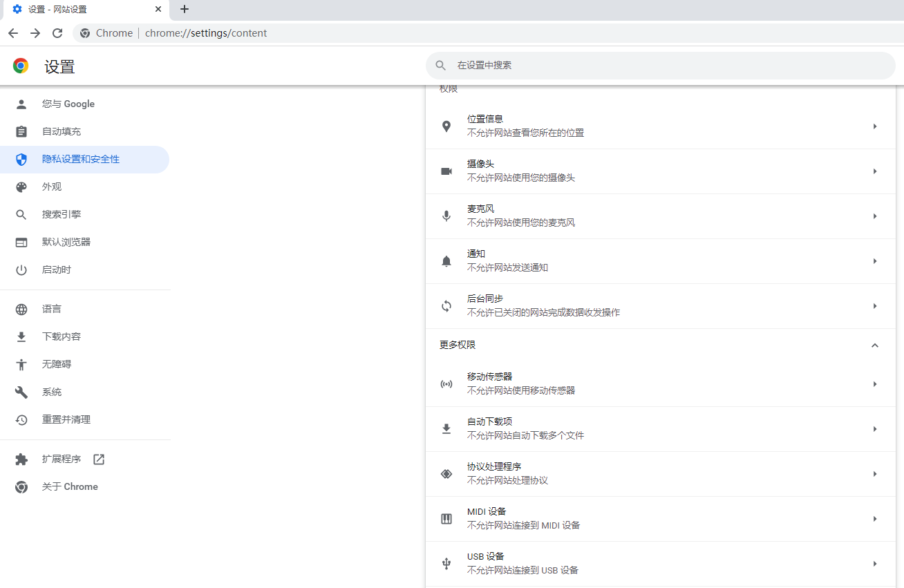This screenshot has width=904, height=588.
Task: Click the address bar showing chrome://settings/content
Action: coord(206,33)
